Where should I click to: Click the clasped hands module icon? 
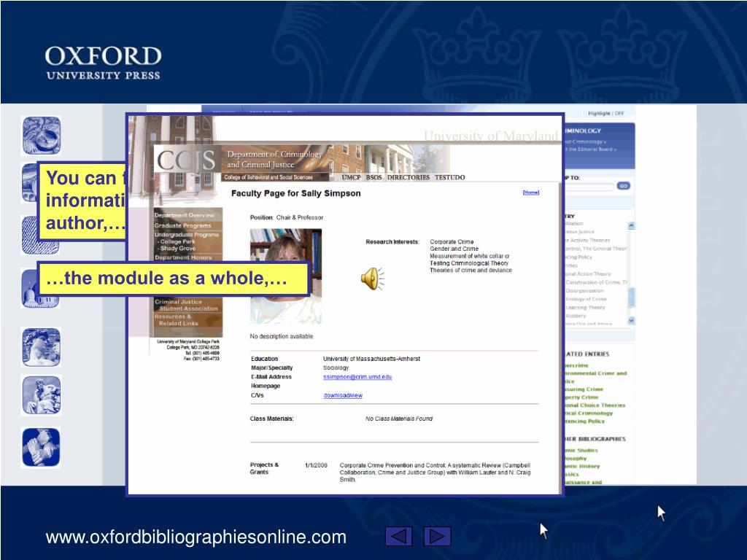41,448
